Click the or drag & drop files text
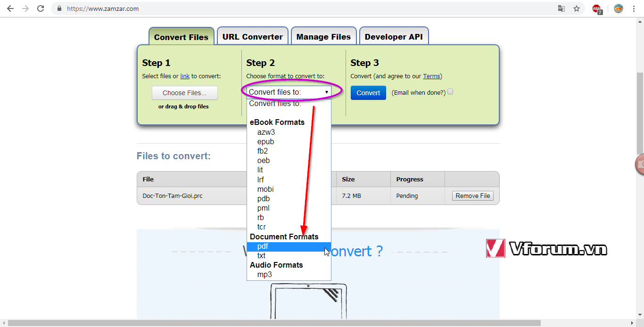Screen dimensions: 644x327 [x=183, y=106]
